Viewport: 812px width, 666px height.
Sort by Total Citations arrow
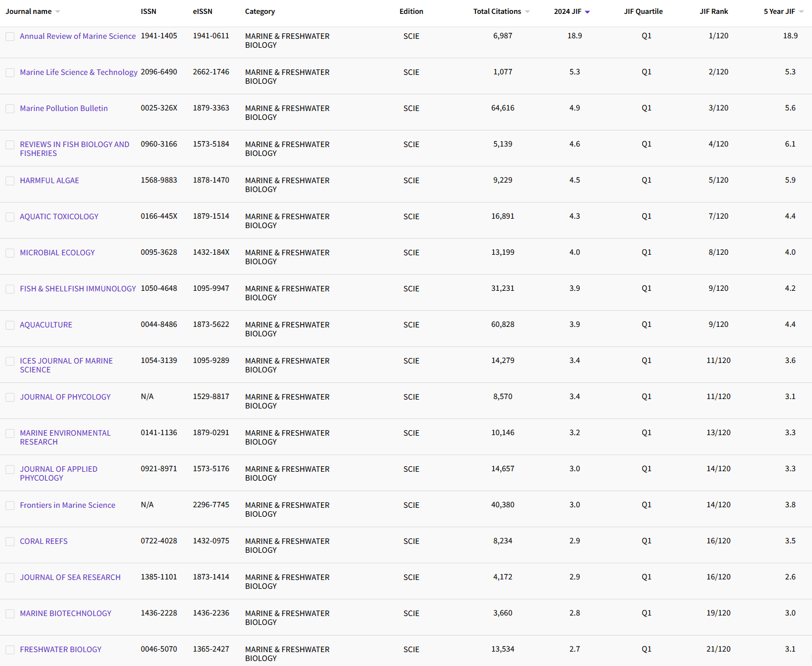tap(527, 12)
